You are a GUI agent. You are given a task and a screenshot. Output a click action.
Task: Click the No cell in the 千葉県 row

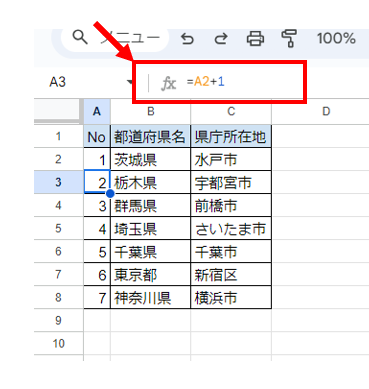(97, 251)
